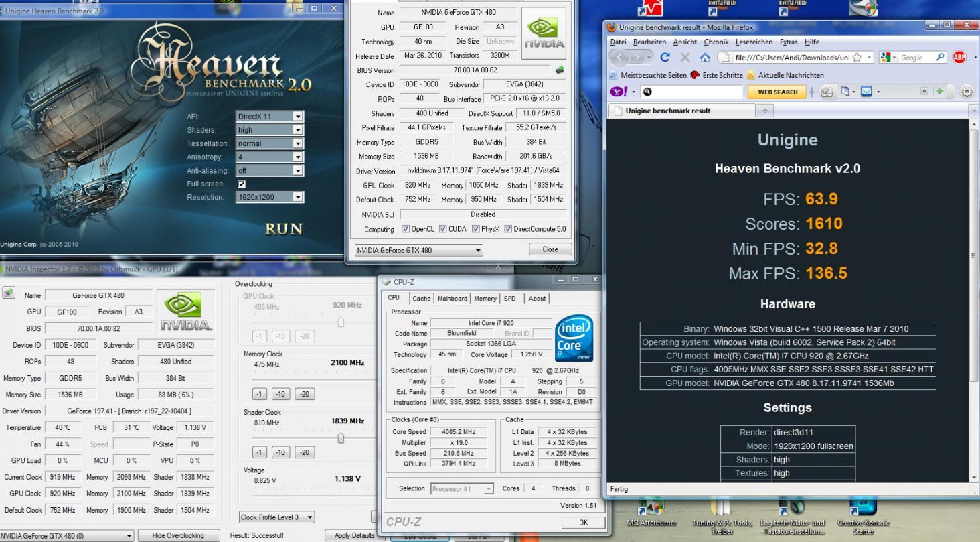Screen dimensions: 980x542
Task: Click the Yahoo toolbar logo
Action: tap(617, 92)
